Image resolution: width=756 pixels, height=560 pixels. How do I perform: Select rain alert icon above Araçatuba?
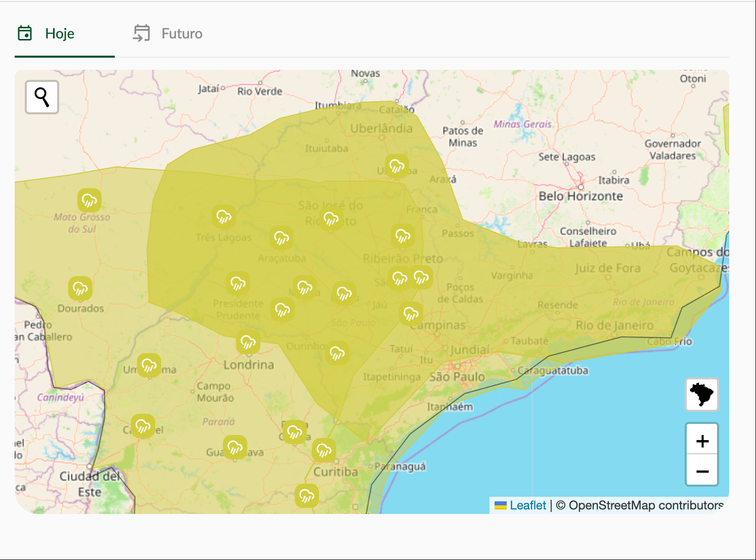coord(282,238)
